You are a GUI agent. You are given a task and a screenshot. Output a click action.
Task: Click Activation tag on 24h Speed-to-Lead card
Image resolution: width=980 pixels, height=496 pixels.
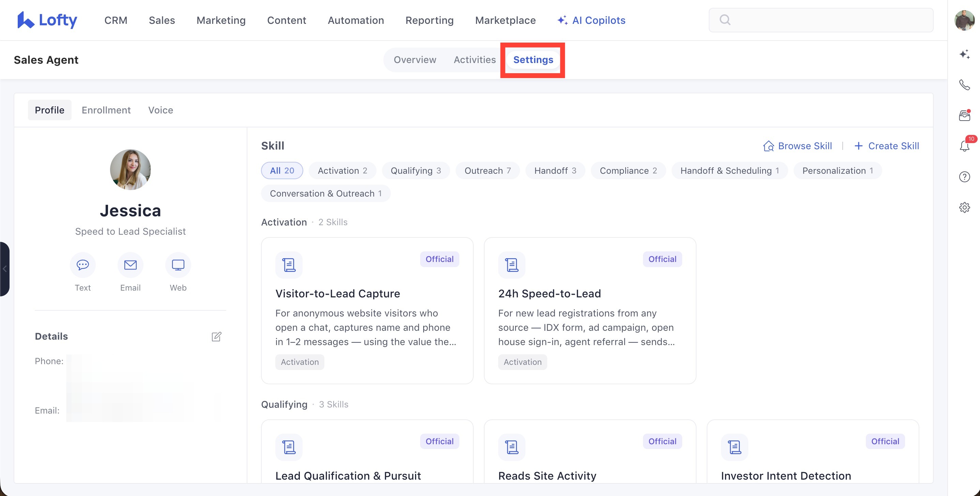click(x=523, y=362)
